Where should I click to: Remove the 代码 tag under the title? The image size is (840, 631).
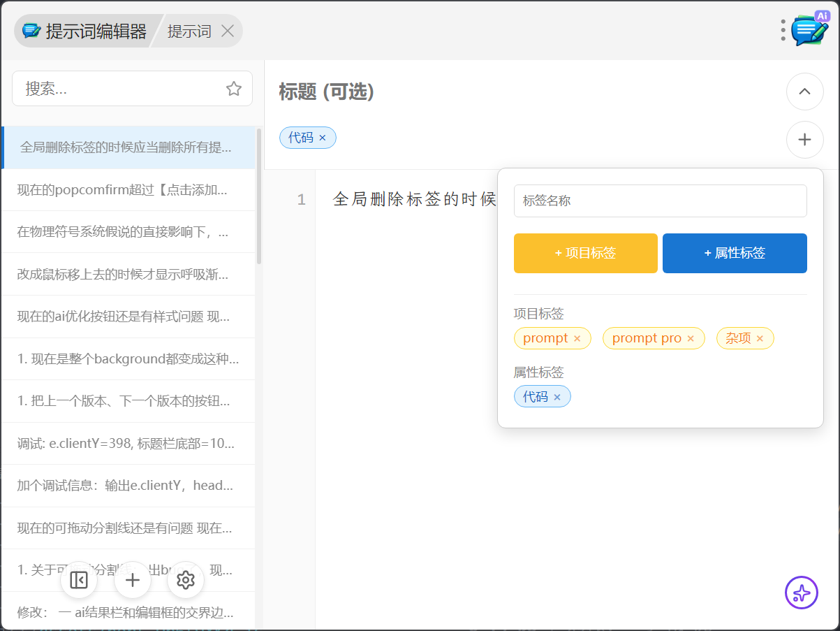point(323,138)
